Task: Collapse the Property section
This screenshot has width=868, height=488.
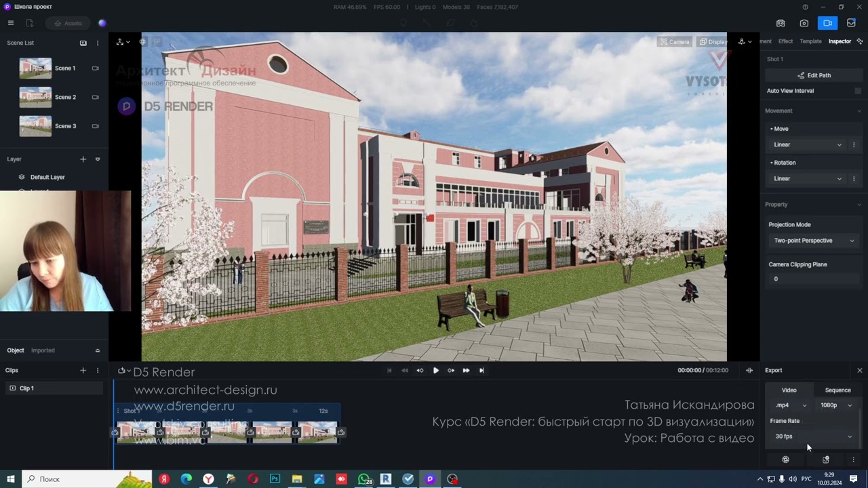Action: [x=859, y=205]
